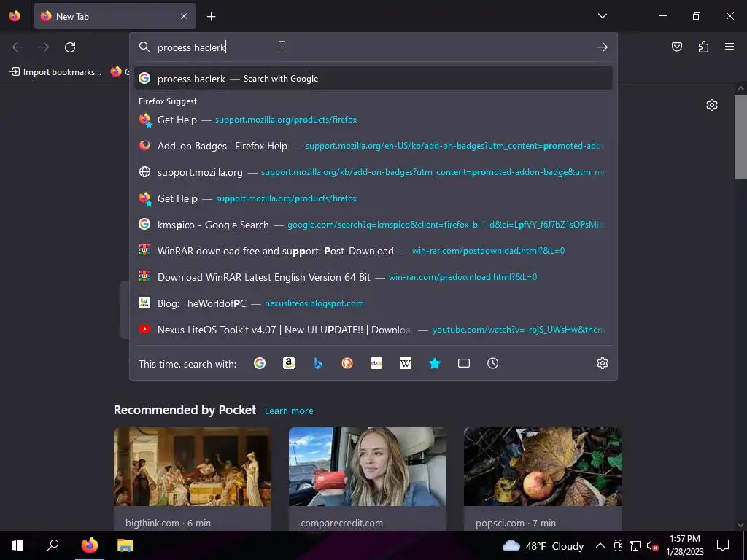The height and width of the screenshot is (560, 747).
Task: Open Blog: TheWorldofPC suggestion
Action: click(373, 303)
